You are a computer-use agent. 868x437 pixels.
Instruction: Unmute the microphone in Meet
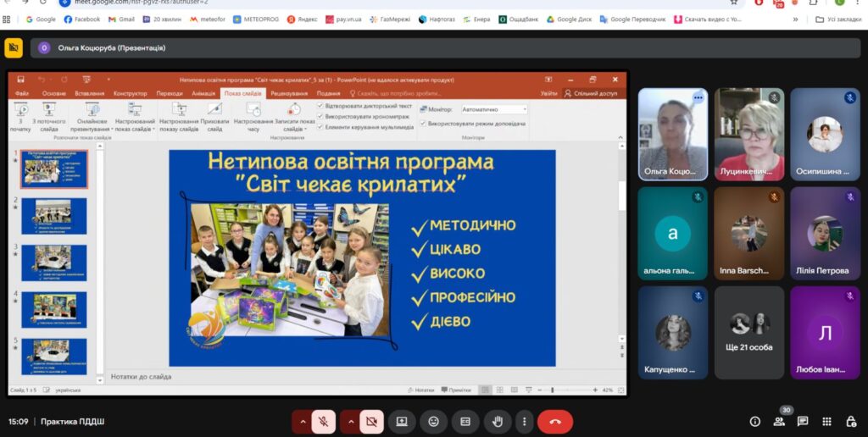[323, 422]
